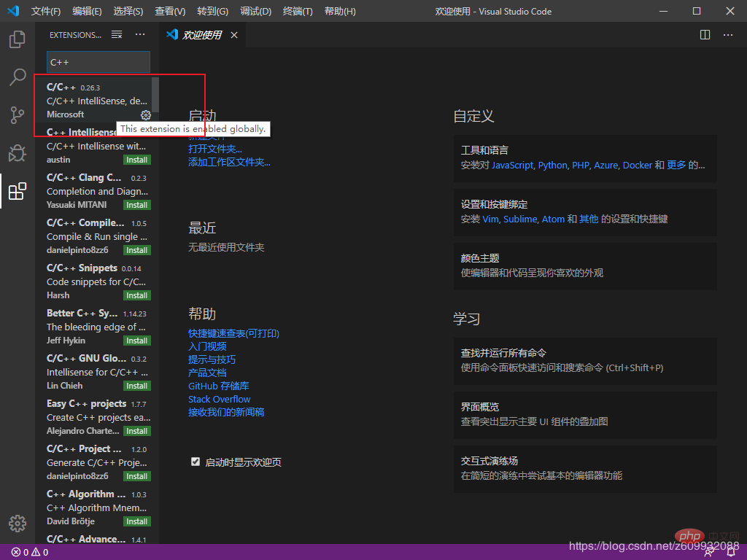Click the Vim keybindings link
The width and height of the screenshot is (747, 560).
(490, 219)
